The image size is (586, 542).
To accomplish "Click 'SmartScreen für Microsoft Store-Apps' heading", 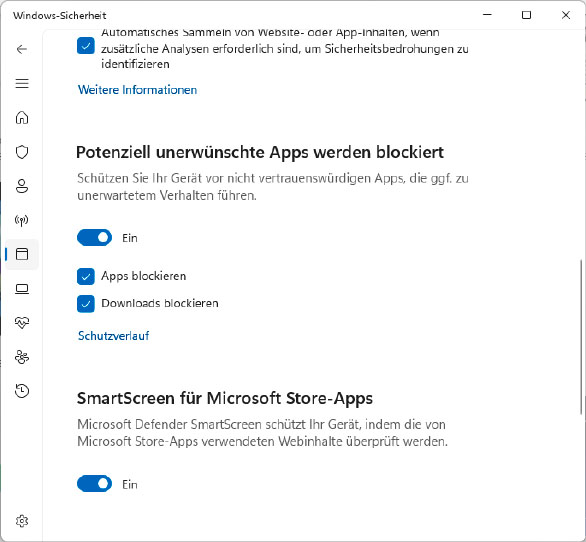I will pos(225,398).
